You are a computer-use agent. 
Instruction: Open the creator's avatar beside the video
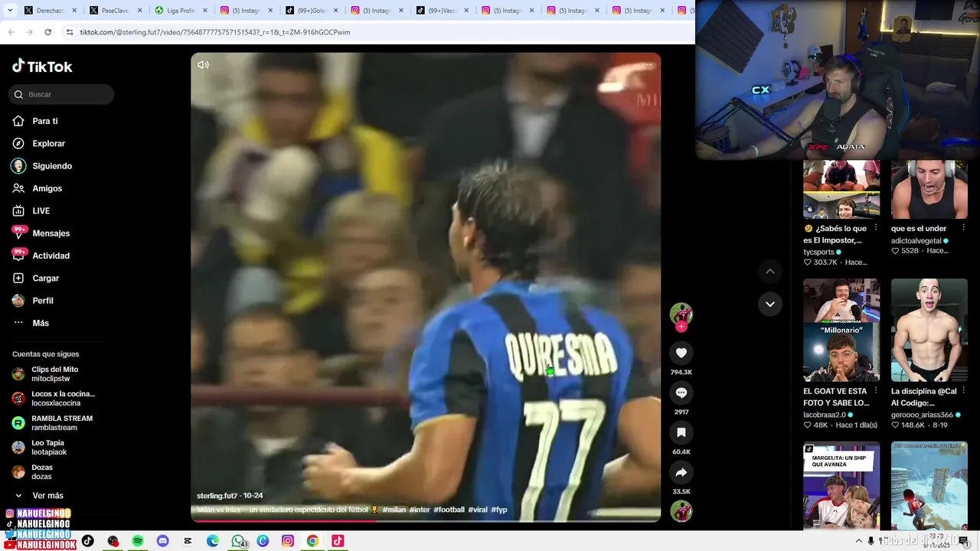(x=681, y=314)
